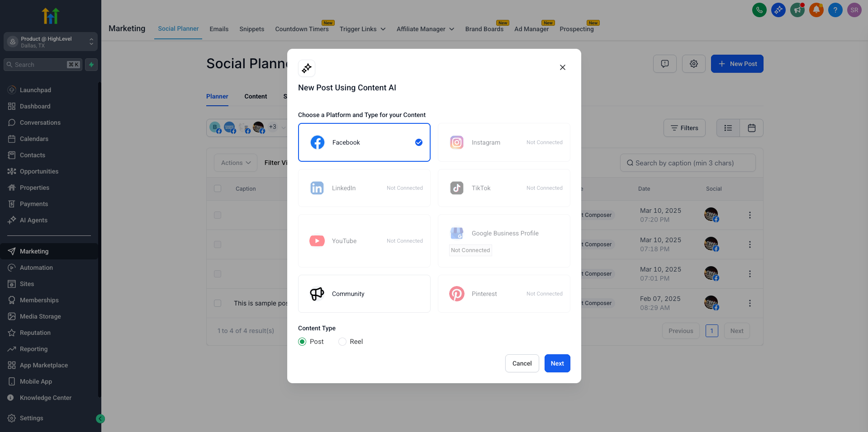Expand the Trigger Links dropdown

pos(363,29)
